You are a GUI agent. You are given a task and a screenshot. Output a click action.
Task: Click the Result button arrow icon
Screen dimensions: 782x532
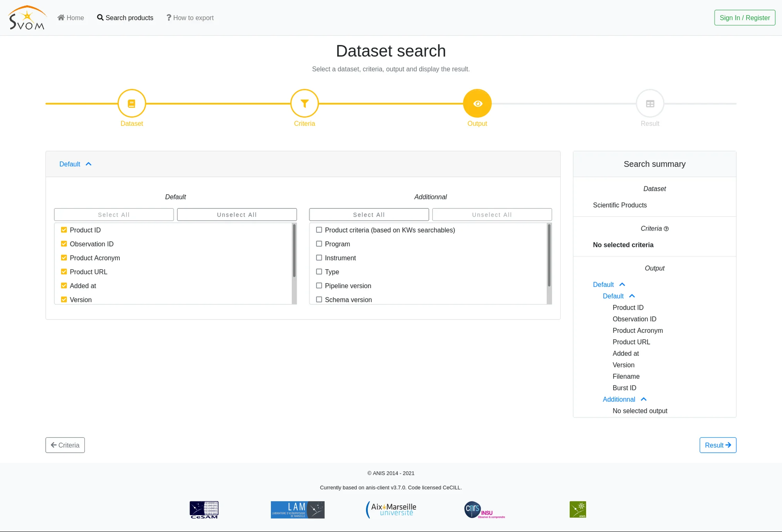pyautogui.click(x=728, y=445)
